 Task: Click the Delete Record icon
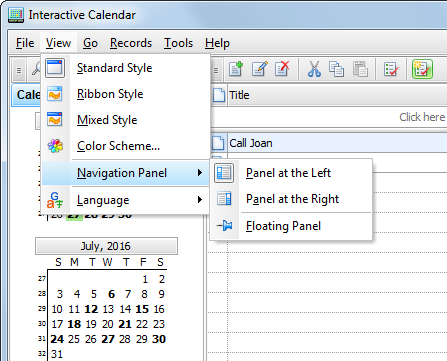(282, 69)
